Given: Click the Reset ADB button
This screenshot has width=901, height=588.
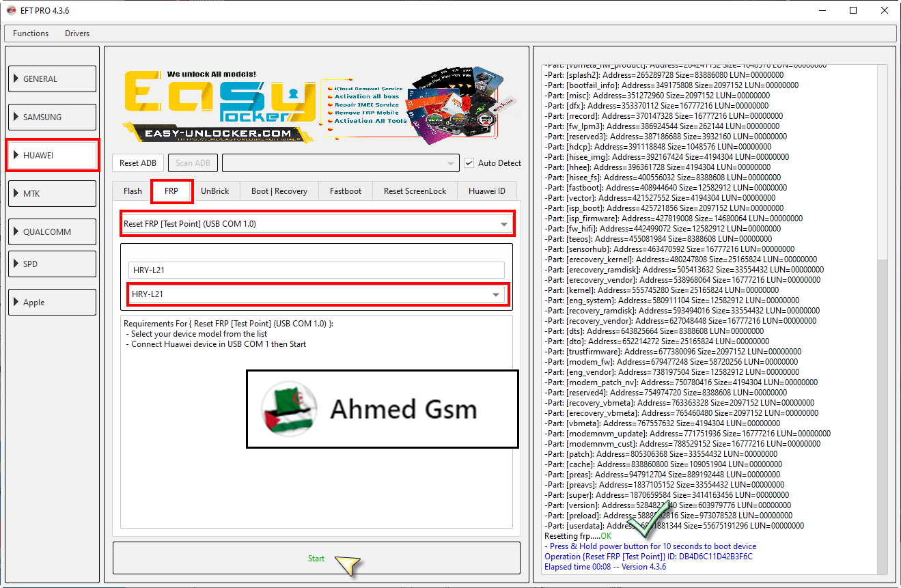Looking at the screenshot, I should coord(138,163).
